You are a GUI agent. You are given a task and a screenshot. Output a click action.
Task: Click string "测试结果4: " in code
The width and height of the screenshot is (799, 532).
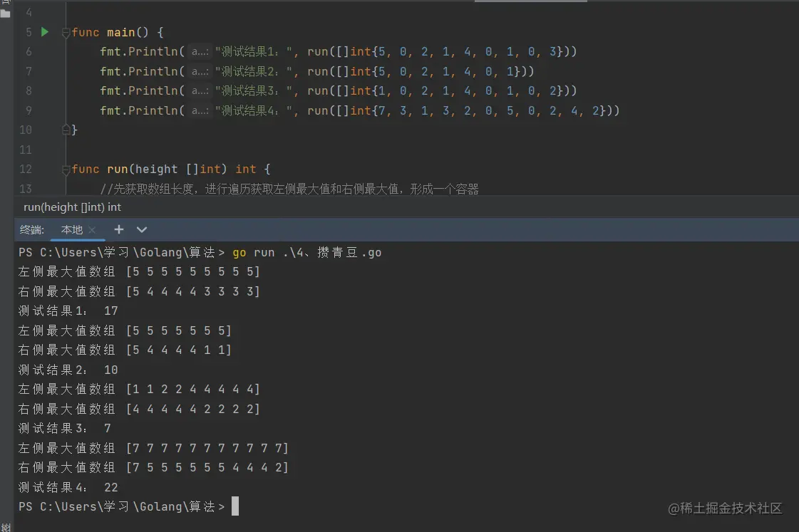[x=253, y=110]
